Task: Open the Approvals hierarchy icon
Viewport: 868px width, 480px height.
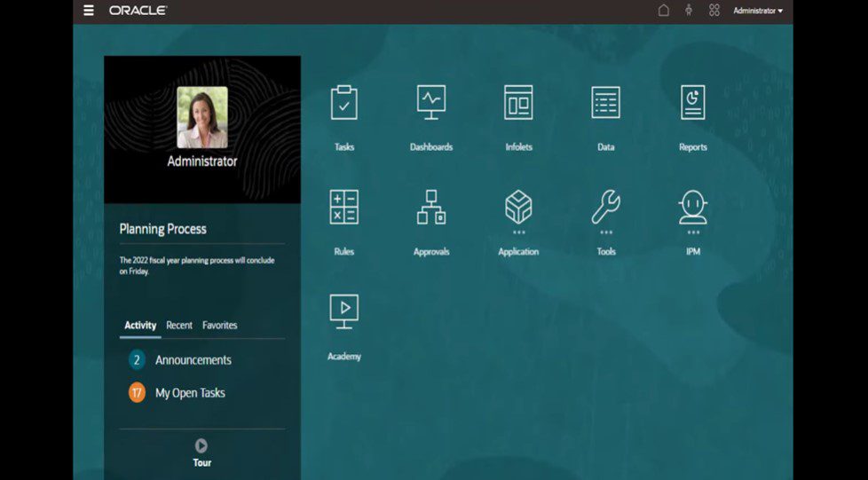Action: [x=431, y=207]
